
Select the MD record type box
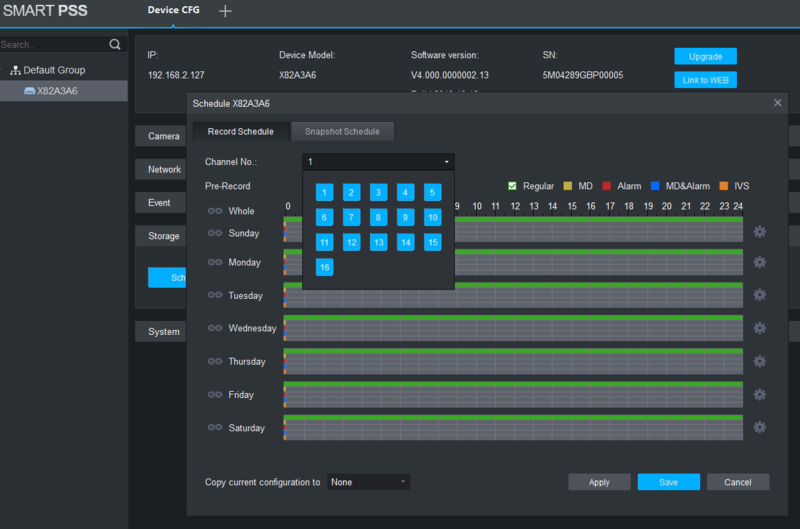568,186
